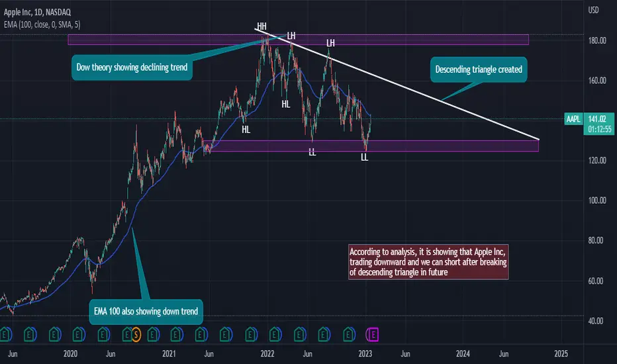Viewport: 617px width, 364px height.
Task: Click the Apple Inc, 1D, NASDAQ title
Action: click(x=37, y=12)
